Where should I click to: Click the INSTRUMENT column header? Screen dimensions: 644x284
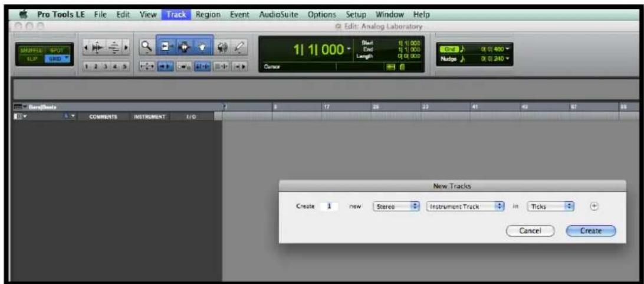point(150,117)
